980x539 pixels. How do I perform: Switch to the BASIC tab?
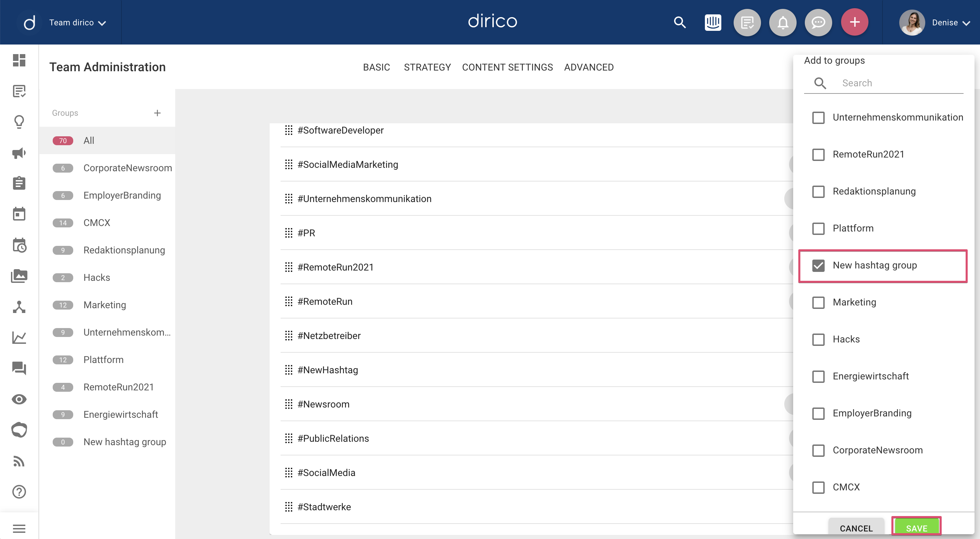tap(376, 67)
